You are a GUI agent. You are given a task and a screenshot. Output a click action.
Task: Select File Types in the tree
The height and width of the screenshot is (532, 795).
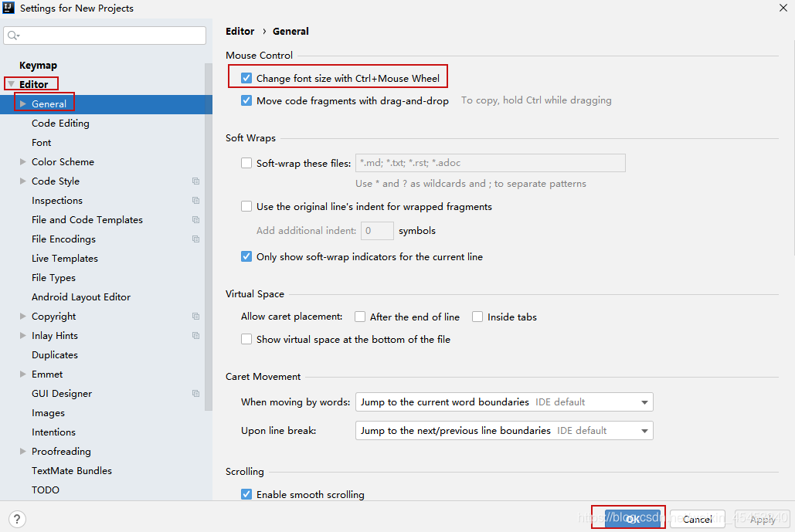point(53,278)
